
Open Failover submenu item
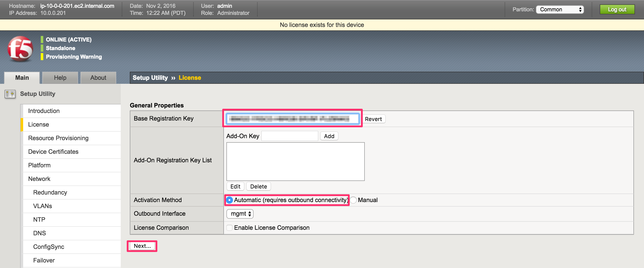coord(72,260)
